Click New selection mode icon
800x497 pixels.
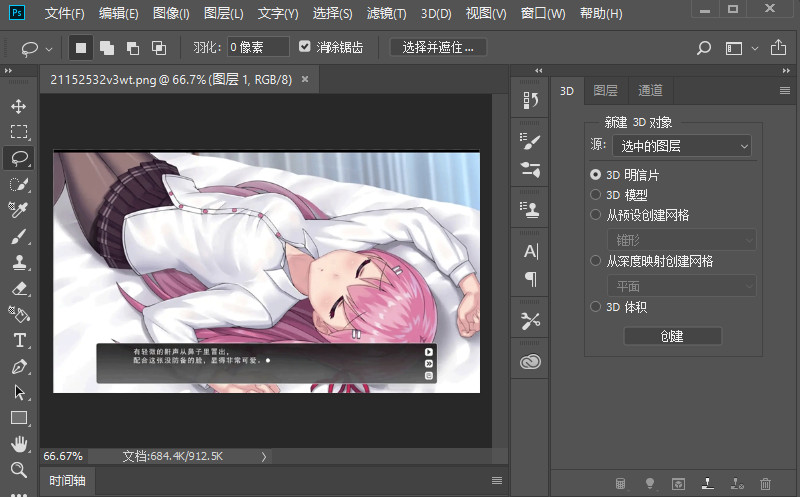coord(81,48)
